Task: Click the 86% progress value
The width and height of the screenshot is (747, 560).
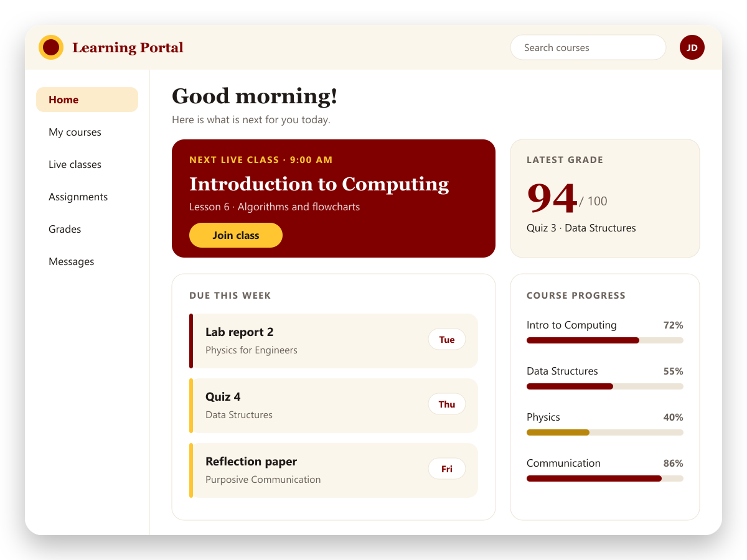Action: [x=673, y=464]
